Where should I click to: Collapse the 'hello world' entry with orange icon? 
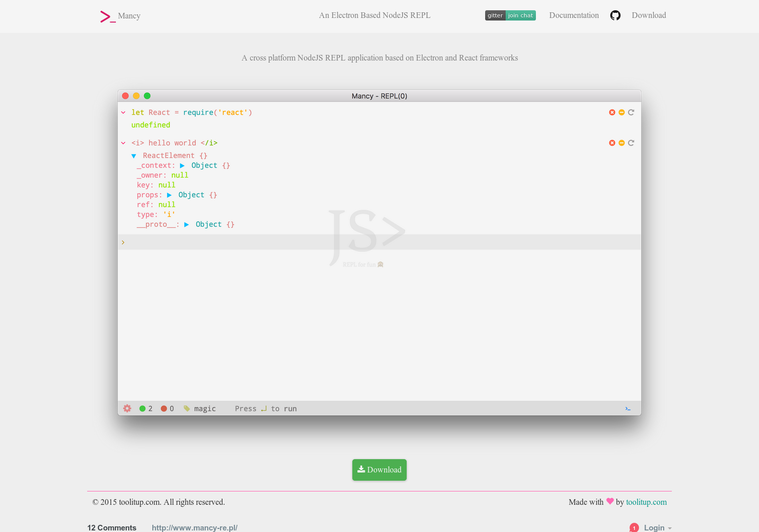point(622,143)
